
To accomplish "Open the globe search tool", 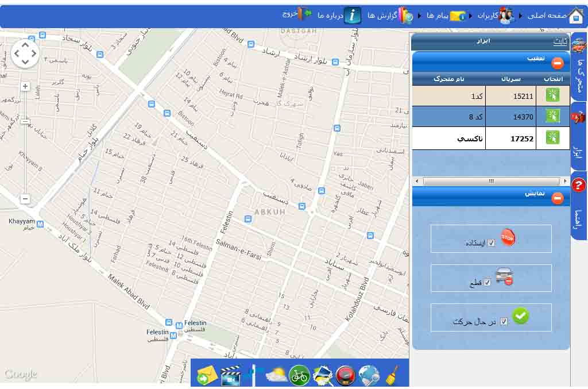I will 369,375.
